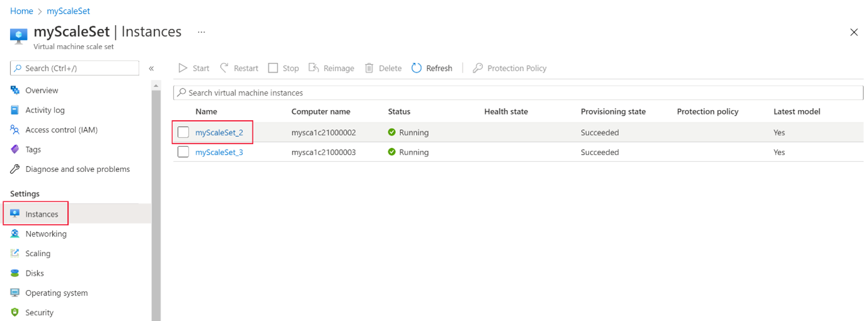Click the Security shield icon
The width and height of the screenshot is (868, 321).
[x=15, y=312]
